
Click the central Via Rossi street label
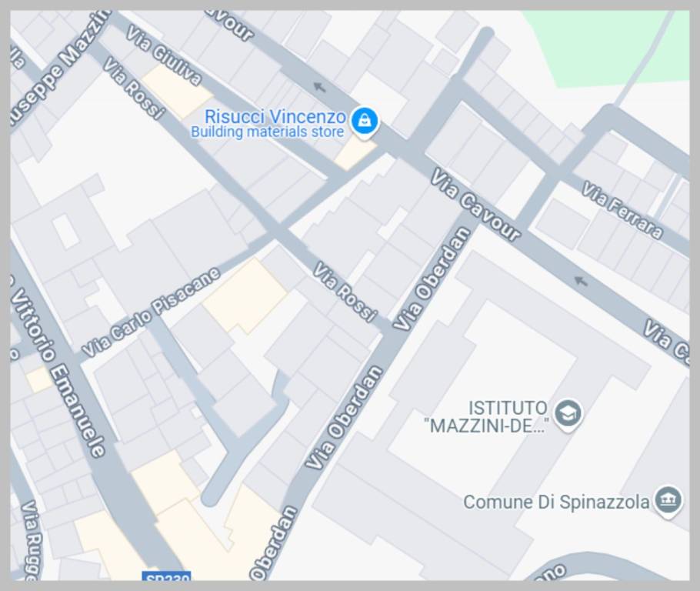coord(345,292)
